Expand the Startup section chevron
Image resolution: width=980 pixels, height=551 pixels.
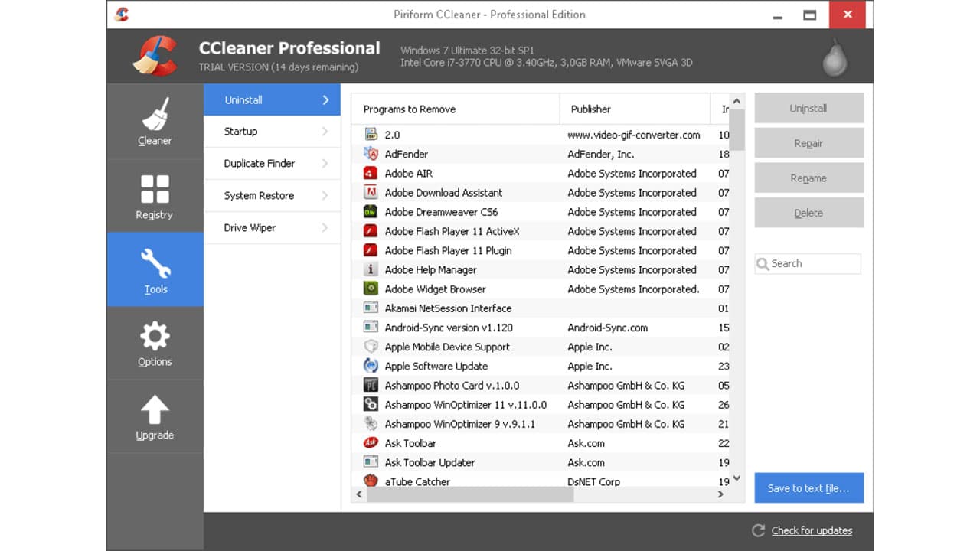pos(326,131)
